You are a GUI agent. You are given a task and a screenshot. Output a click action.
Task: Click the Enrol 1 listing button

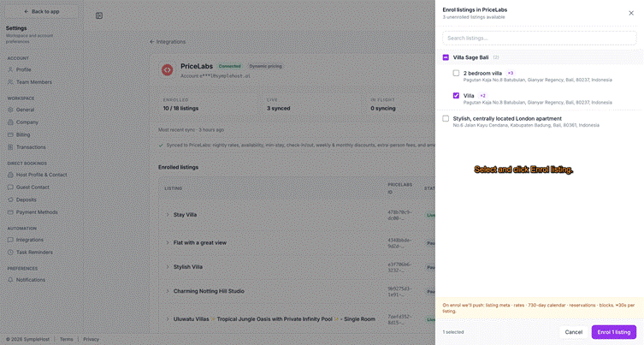(x=613, y=332)
